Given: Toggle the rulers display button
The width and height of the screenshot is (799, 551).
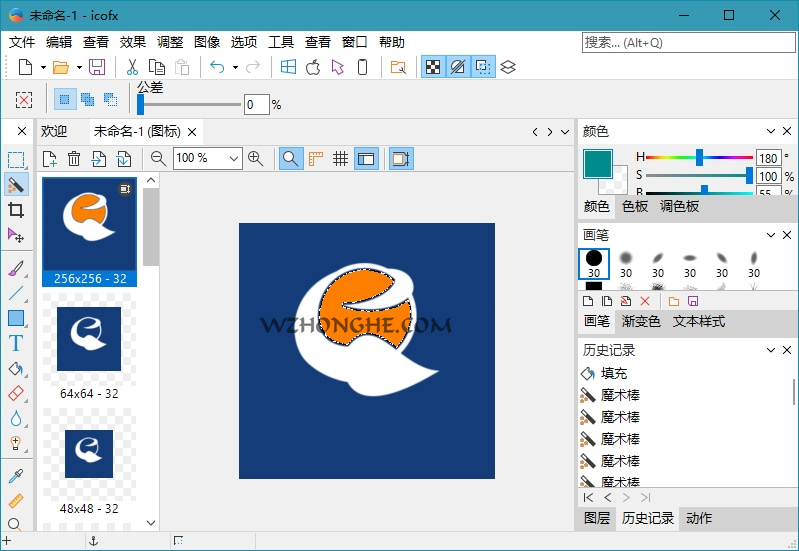Looking at the screenshot, I should pyautogui.click(x=316, y=158).
